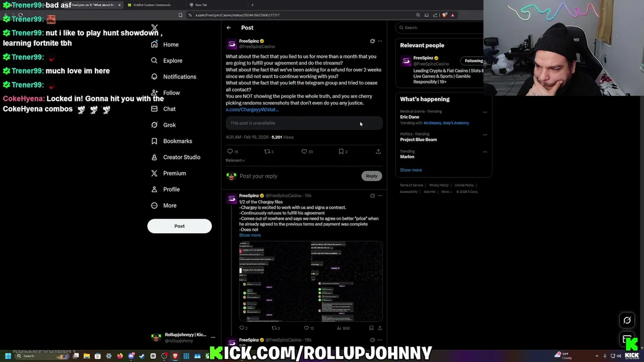Open Firefox from the taskbar
This screenshot has width=644, height=362.
coord(120,356)
